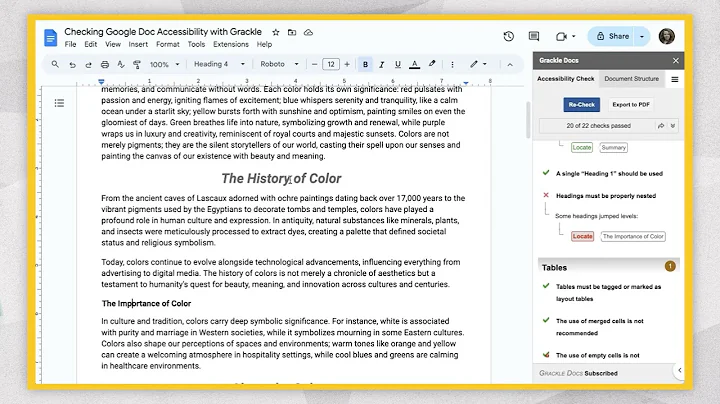Click the document title text
The height and width of the screenshot is (404, 720).
pyautogui.click(x=163, y=32)
